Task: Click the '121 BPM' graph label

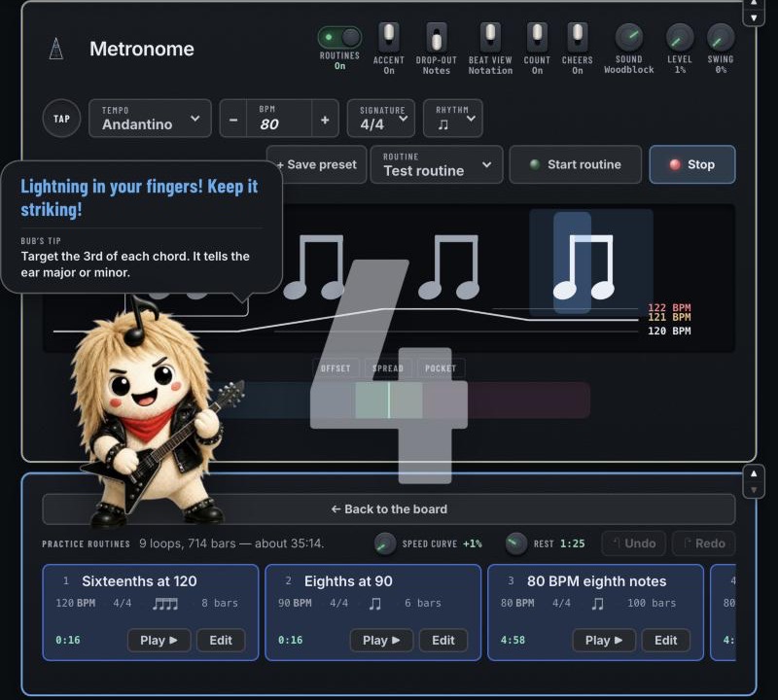Action: 669,317
